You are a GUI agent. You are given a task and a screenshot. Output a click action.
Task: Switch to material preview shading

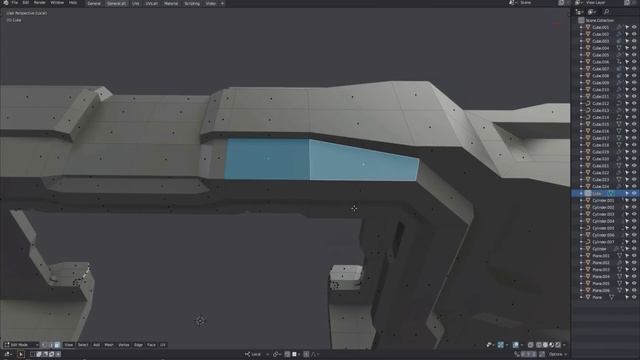point(551,345)
